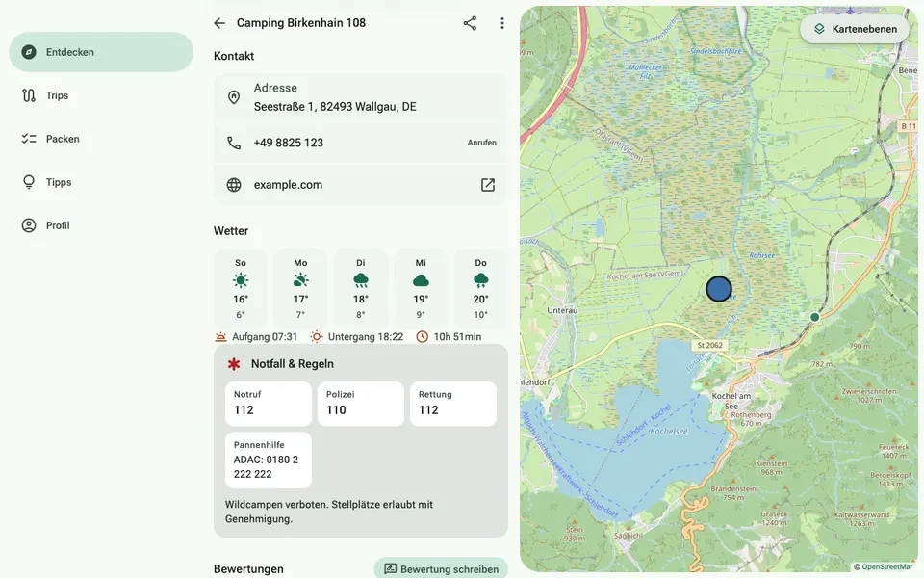Open the external link icon for example.com
The height and width of the screenshot is (578, 924).
[488, 185]
